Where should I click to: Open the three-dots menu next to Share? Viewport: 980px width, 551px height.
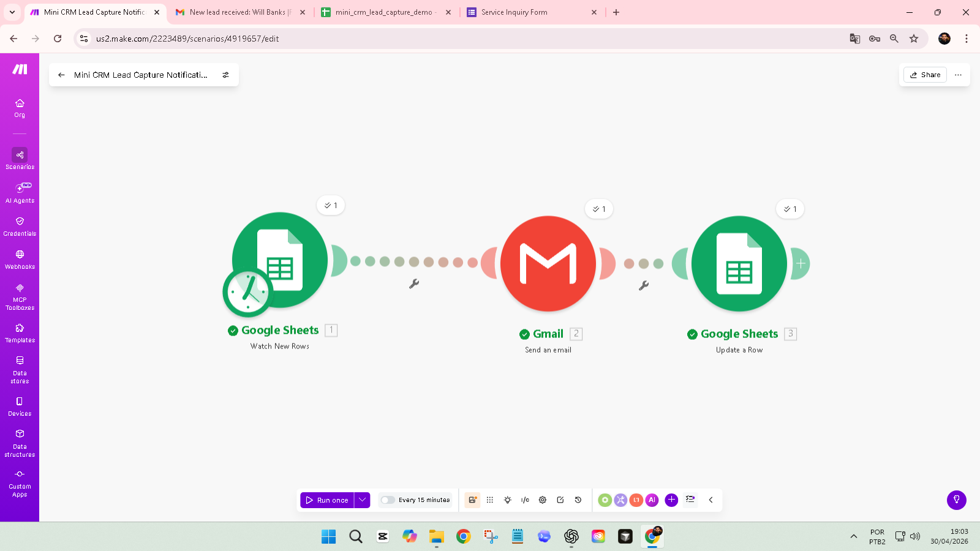959,75
